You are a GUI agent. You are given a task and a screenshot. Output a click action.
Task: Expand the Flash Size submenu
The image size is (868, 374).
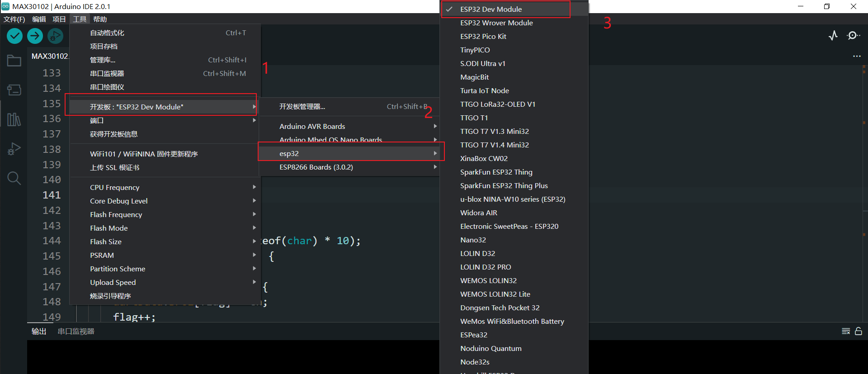pyautogui.click(x=165, y=241)
